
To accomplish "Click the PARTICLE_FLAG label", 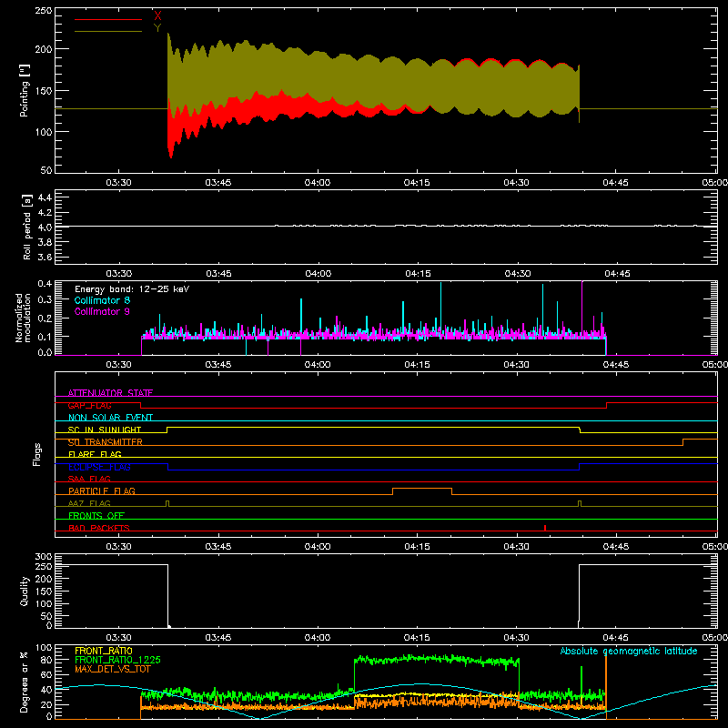I will click(x=102, y=490).
